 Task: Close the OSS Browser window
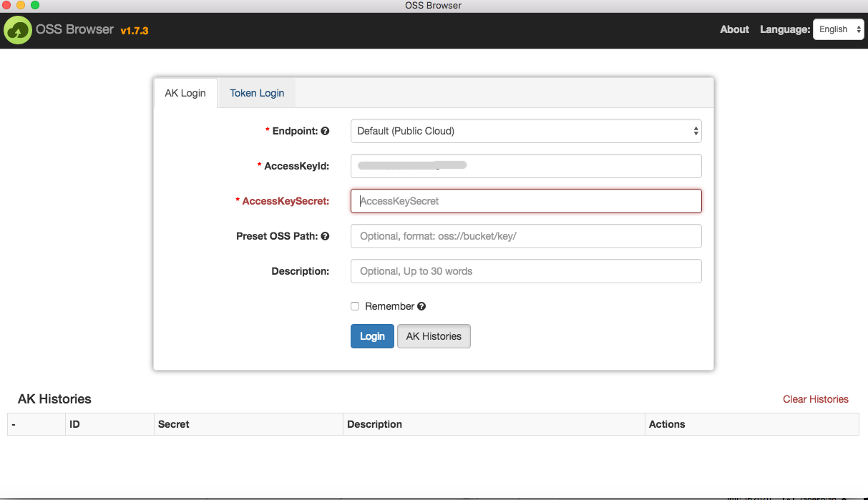[6, 5]
